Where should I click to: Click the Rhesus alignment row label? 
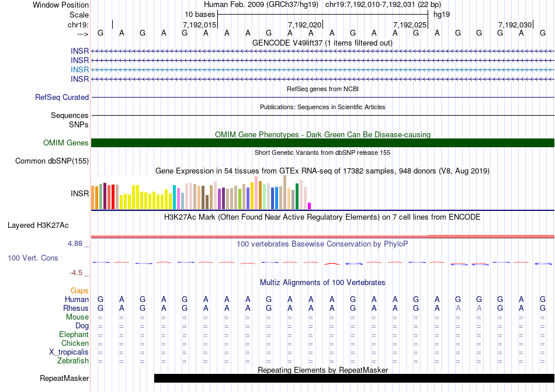(x=76, y=308)
